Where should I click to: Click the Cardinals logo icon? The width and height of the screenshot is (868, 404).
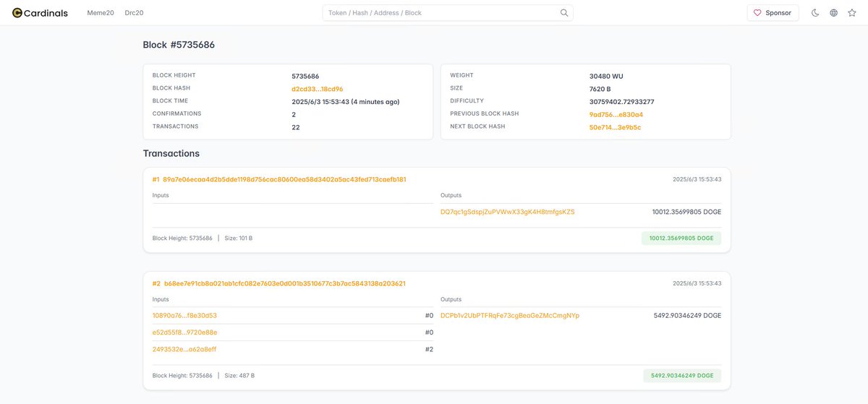click(x=17, y=13)
